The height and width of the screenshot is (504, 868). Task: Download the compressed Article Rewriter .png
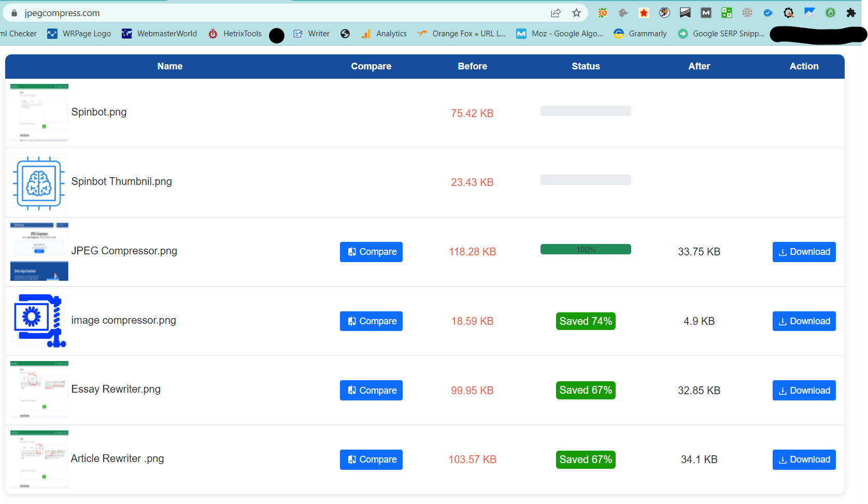pyautogui.click(x=804, y=459)
